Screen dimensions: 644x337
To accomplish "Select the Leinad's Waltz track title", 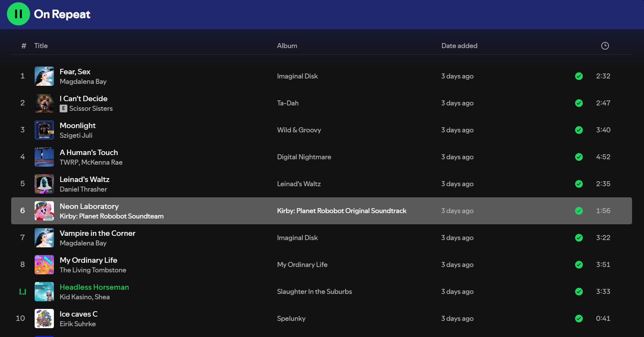I will [85, 179].
